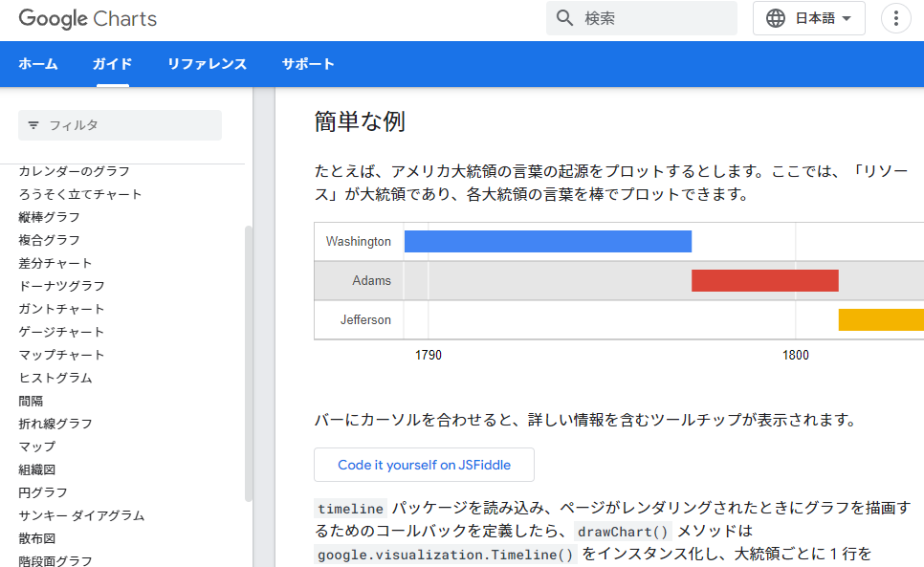Click the filter icon in sidebar
The width and height of the screenshot is (924, 567).
(33, 125)
